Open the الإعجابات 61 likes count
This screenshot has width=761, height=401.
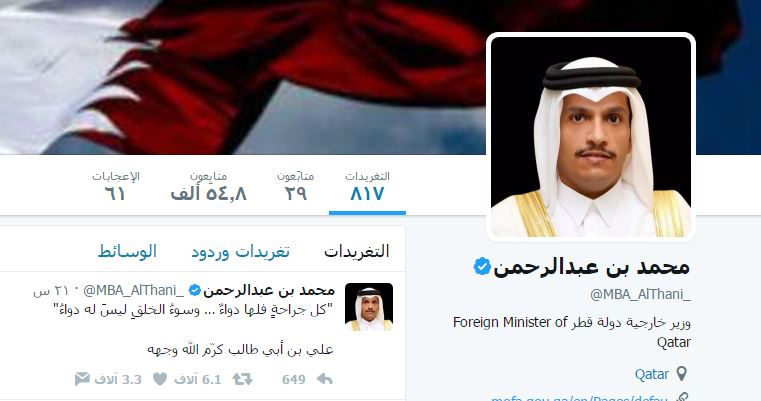click(x=116, y=186)
